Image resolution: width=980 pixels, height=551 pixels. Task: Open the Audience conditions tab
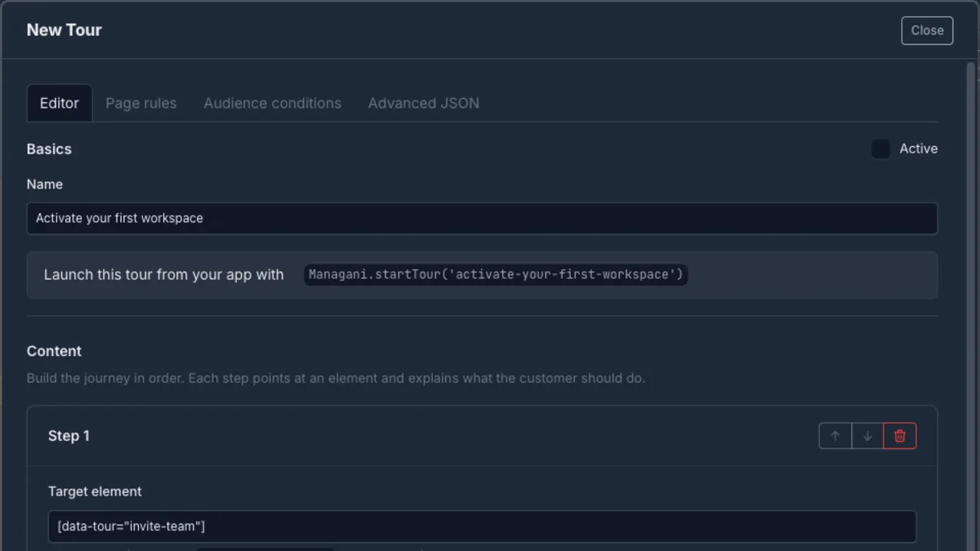tap(273, 103)
